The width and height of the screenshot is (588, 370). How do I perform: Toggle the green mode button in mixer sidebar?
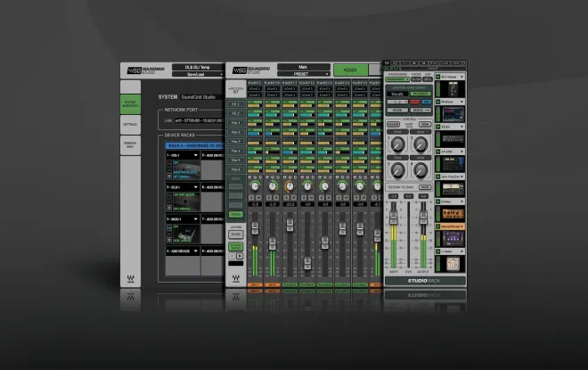pos(235,214)
